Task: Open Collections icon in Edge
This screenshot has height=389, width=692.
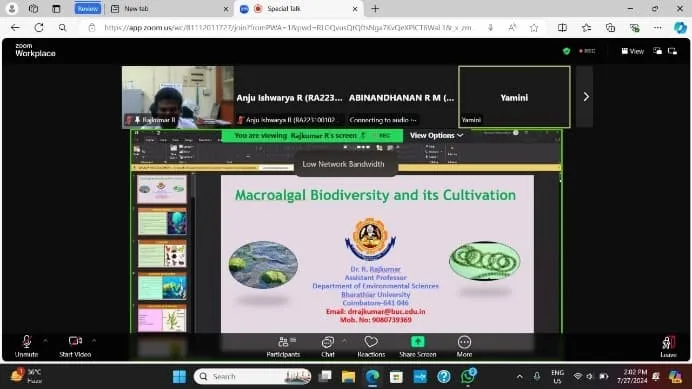Action: [x=610, y=28]
